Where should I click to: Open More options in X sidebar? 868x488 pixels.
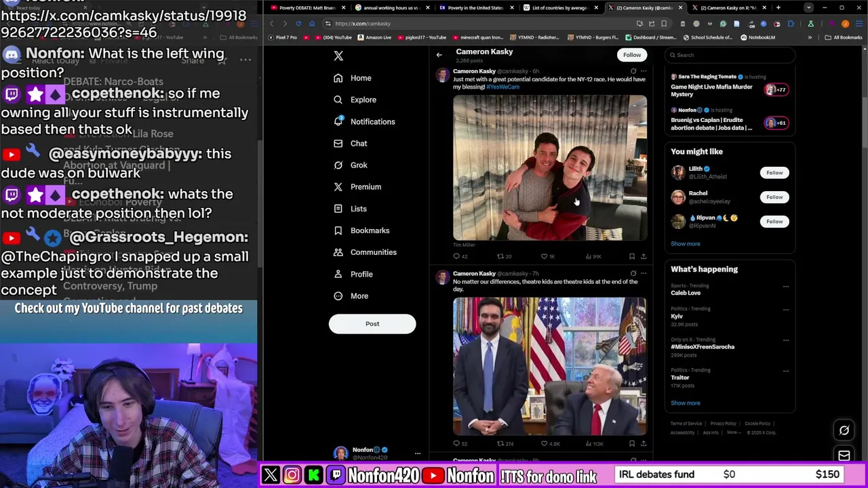pyautogui.click(x=351, y=296)
